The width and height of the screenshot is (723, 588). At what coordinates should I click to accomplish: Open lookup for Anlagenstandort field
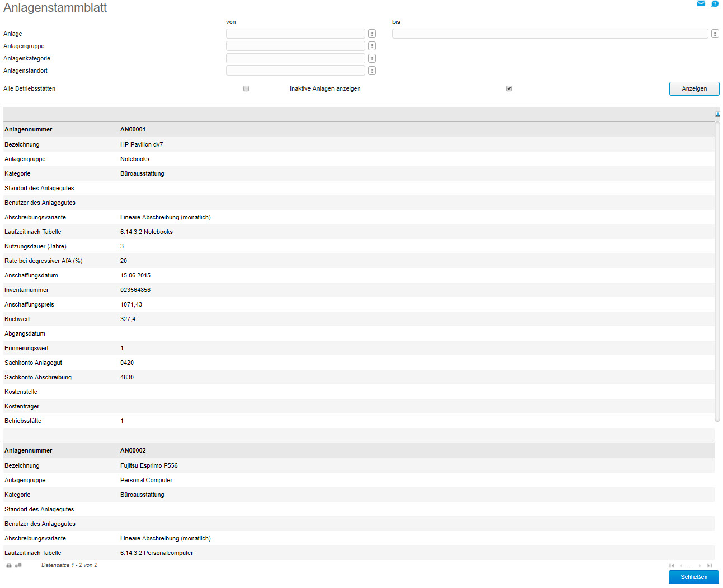tap(372, 70)
